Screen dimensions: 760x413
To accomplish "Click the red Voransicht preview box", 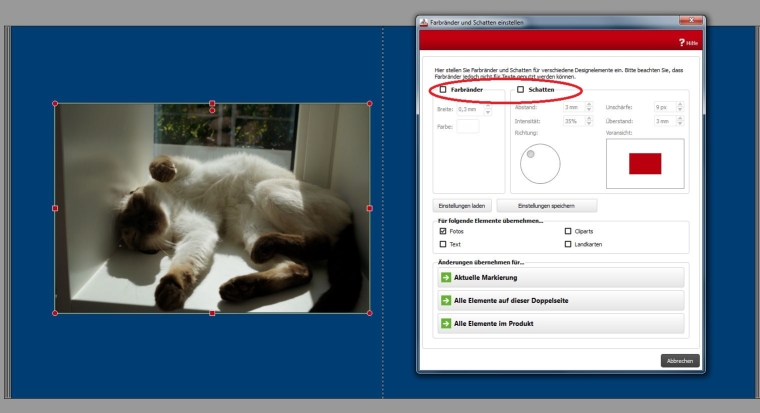I will tap(645, 164).
